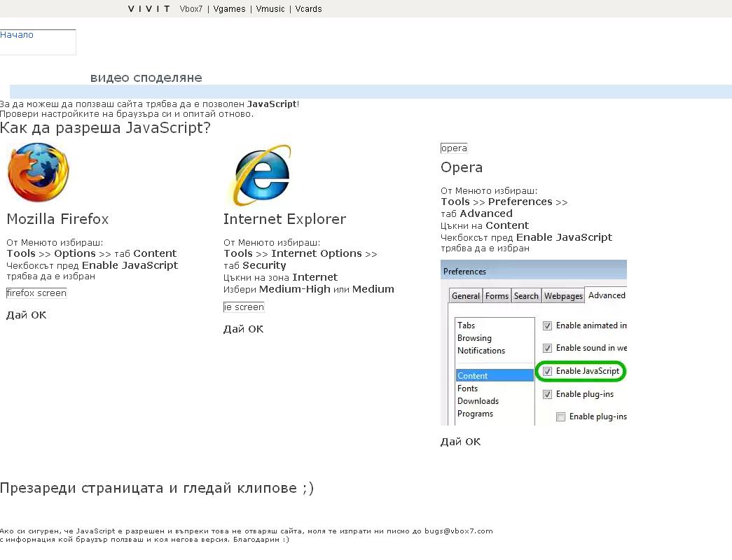Toggle Enable animated images checkbox
732x560 pixels.
pos(548,325)
